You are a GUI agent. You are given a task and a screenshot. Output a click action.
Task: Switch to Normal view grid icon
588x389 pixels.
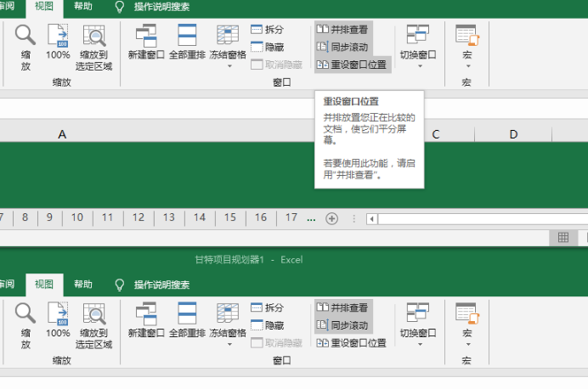563,238
